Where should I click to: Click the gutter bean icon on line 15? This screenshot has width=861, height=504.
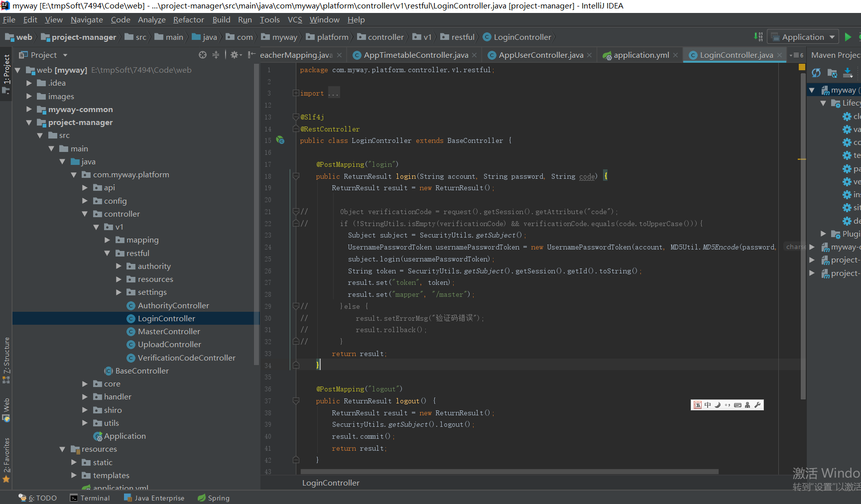tap(280, 140)
